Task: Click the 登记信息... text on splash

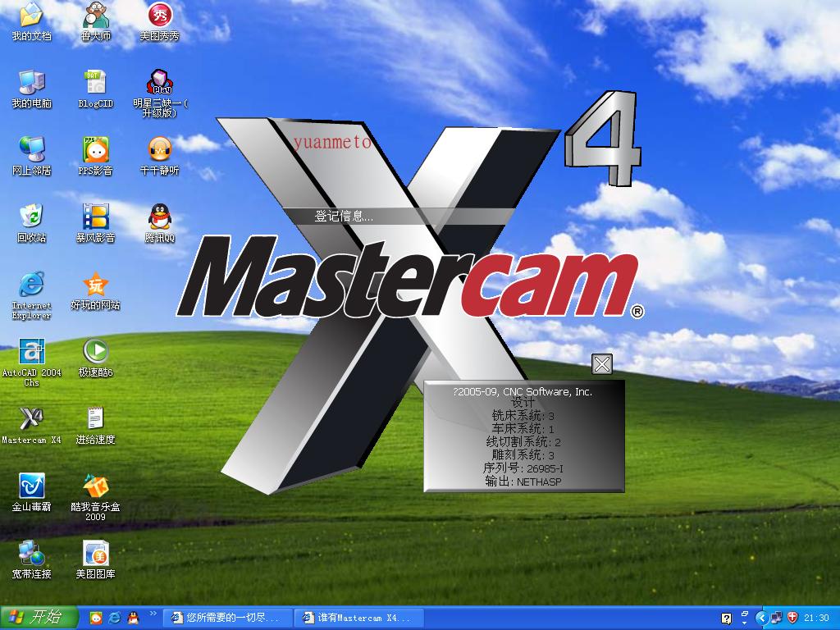Action: (x=344, y=217)
